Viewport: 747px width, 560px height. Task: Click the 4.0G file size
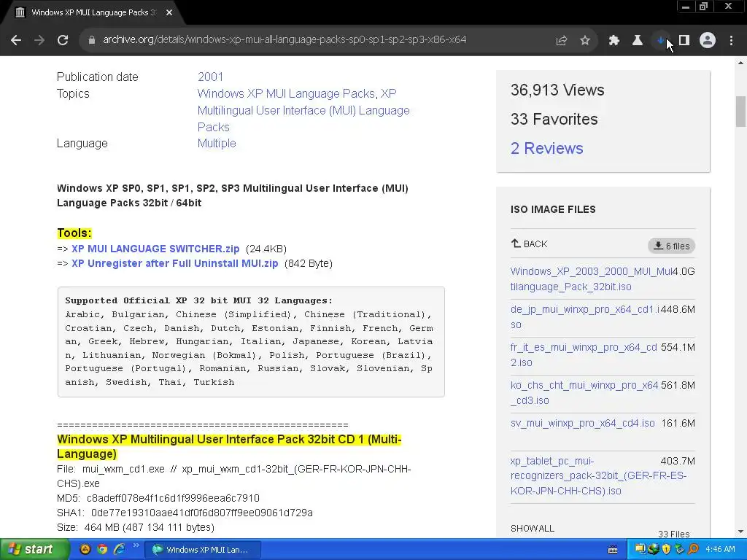tap(684, 271)
